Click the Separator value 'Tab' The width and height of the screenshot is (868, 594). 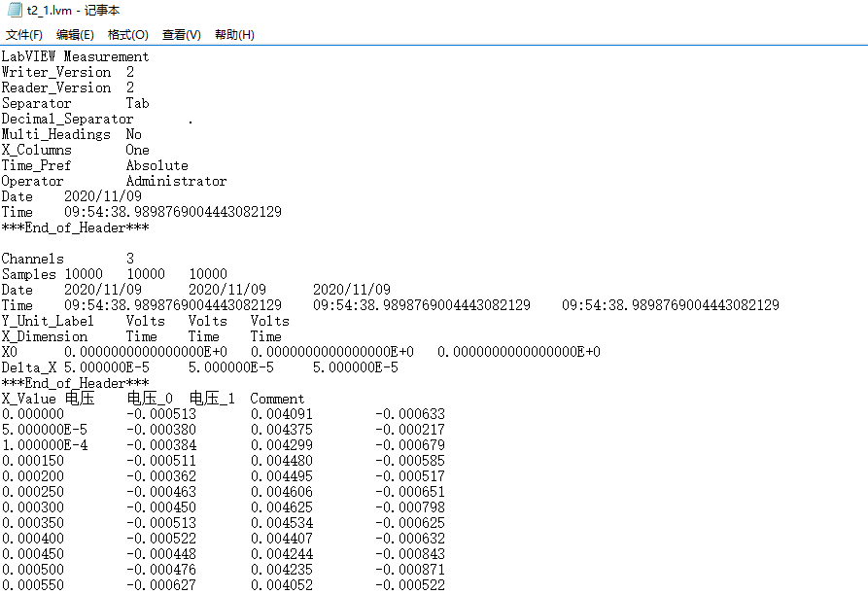pyautogui.click(x=137, y=103)
